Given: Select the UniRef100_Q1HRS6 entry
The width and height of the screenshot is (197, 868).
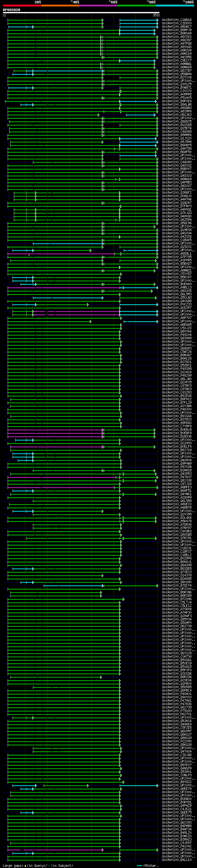Looking at the screenshot, I should (177, 230).
